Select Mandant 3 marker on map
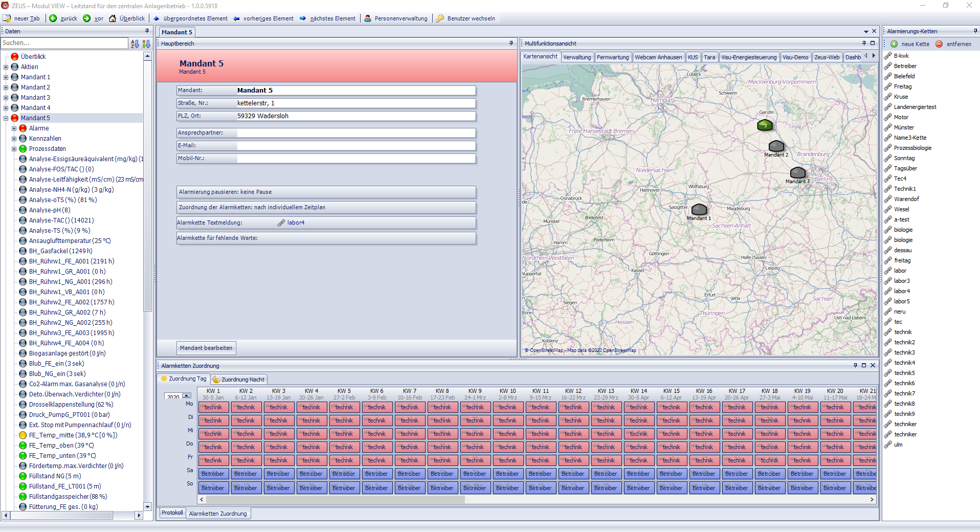The width and height of the screenshot is (980, 532). [x=798, y=172]
